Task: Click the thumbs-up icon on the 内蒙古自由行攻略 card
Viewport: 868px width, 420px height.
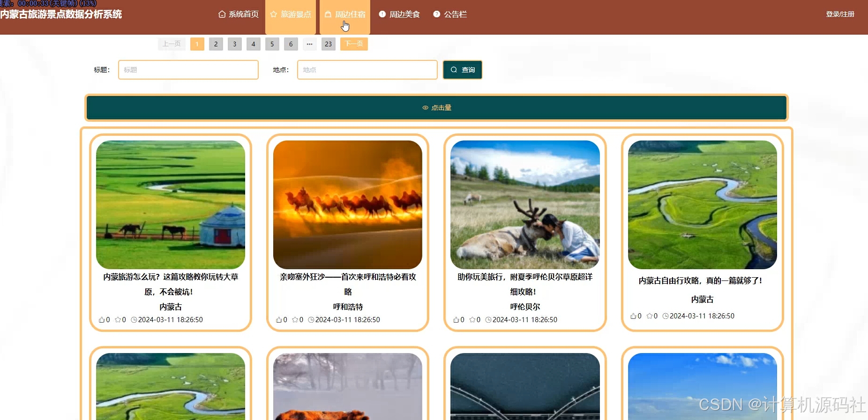Action: (x=633, y=316)
